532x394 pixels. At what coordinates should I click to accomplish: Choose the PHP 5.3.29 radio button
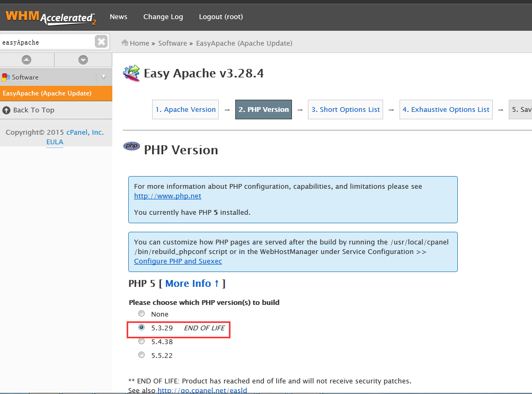[x=141, y=328]
